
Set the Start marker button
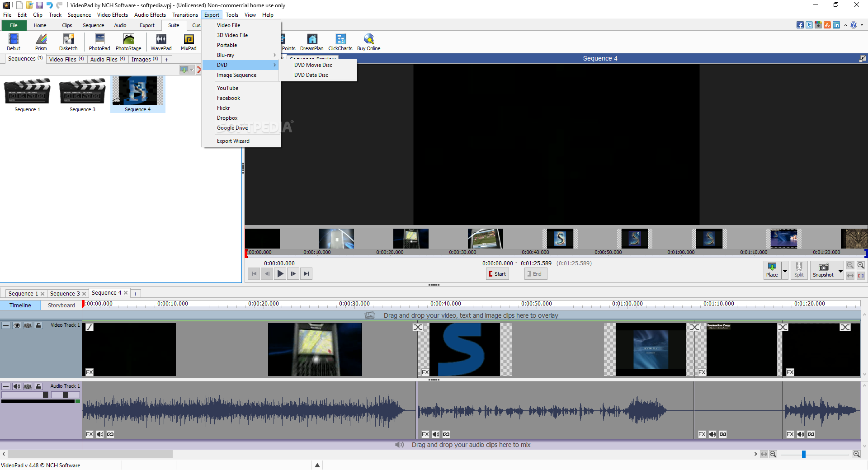point(497,274)
